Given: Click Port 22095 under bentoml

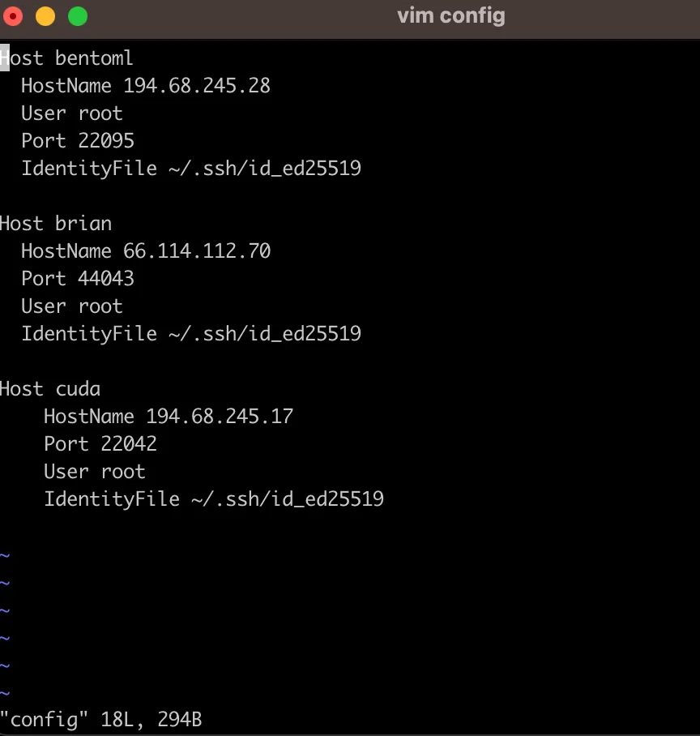Looking at the screenshot, I should tap(77, 140).
